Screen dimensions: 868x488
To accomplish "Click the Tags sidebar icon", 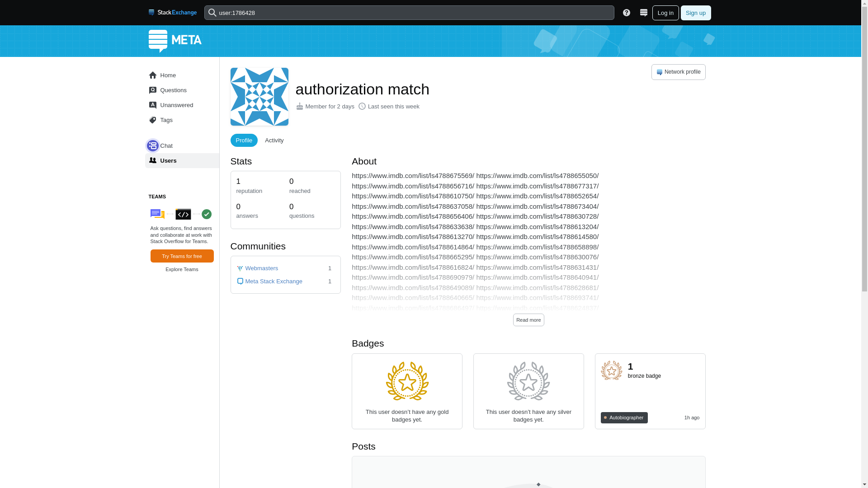I will click(x=153, y=120).
